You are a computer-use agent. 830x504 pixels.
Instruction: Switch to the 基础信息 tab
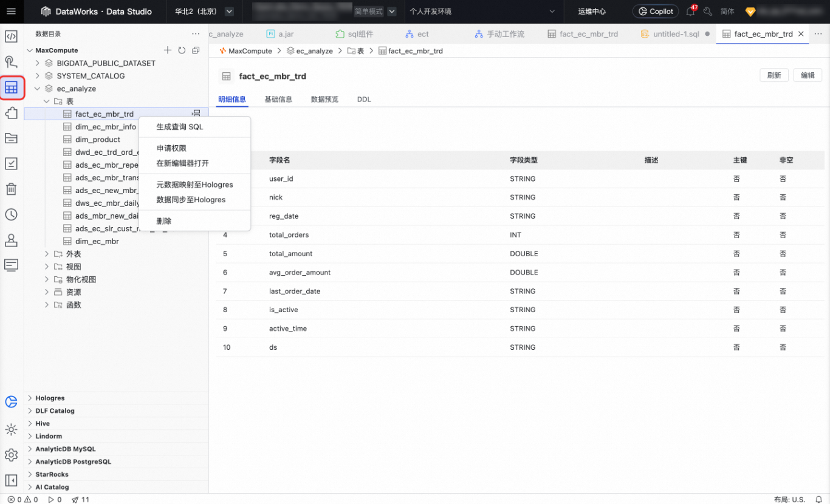[278, 99]
